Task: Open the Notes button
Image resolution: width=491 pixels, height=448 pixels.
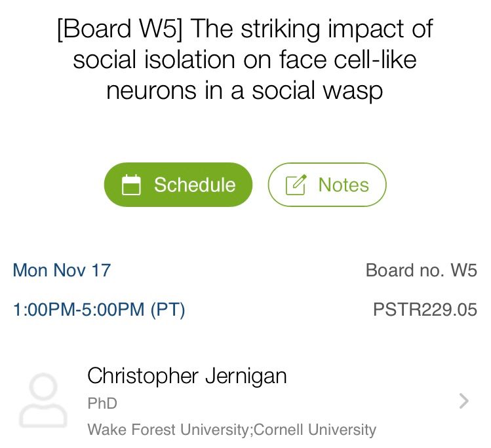Action: [327, 185]
